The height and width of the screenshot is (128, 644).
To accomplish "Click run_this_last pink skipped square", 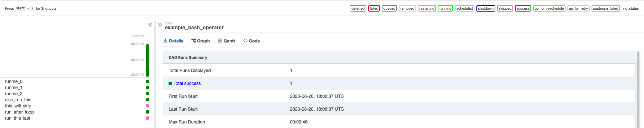I will [x=148, y=118].
